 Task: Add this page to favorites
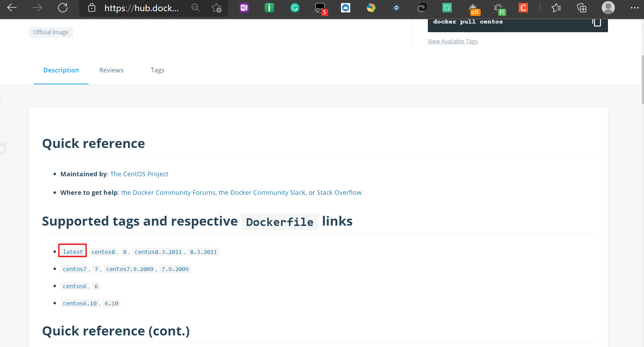tap(217, 8)
